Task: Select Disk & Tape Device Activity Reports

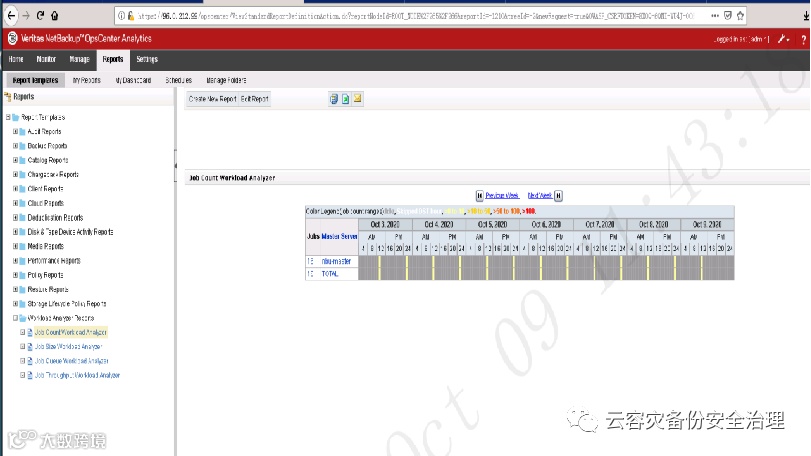Action: (70, 232)
